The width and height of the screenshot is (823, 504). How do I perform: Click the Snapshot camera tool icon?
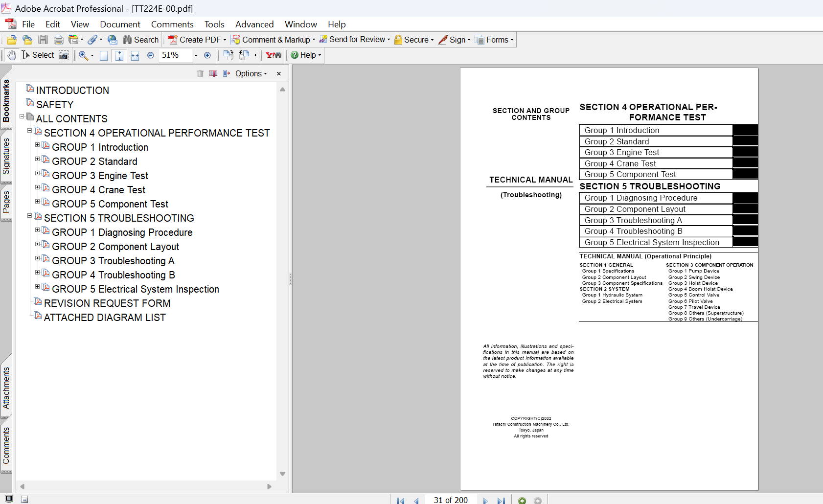[x=64, y=55]
